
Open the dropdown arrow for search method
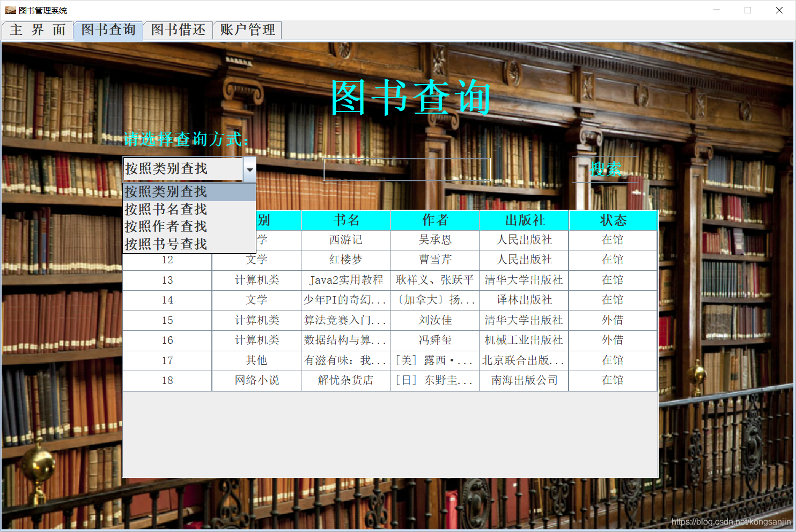click(249, 169)
